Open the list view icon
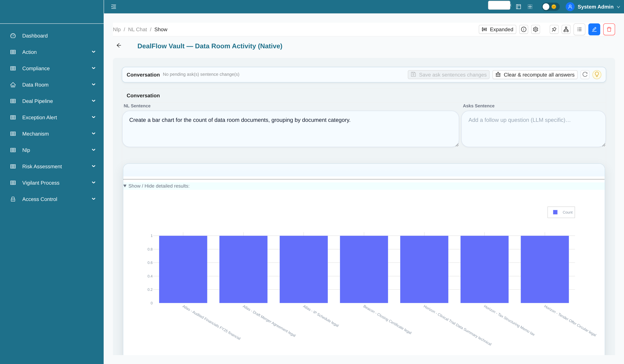624x364 pixels. click(579, 30)
